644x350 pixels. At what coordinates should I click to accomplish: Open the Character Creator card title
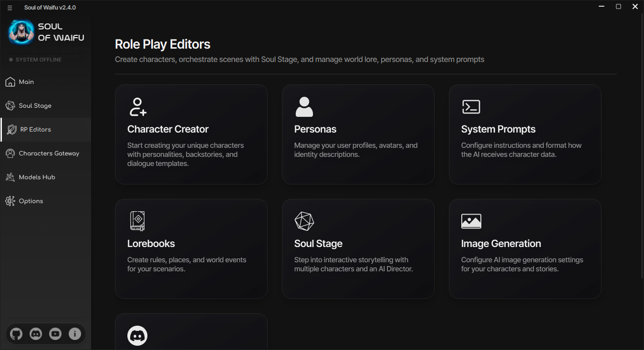pyautogui.click(x=168, y=129)
